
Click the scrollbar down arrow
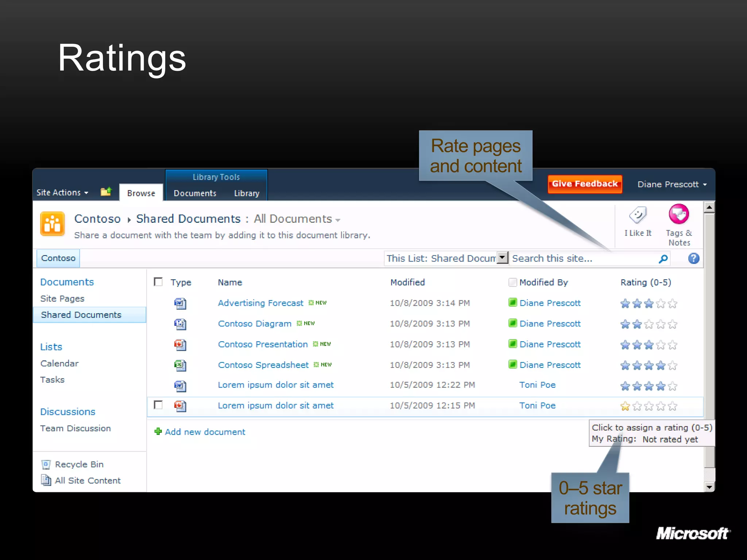(709, 487)
